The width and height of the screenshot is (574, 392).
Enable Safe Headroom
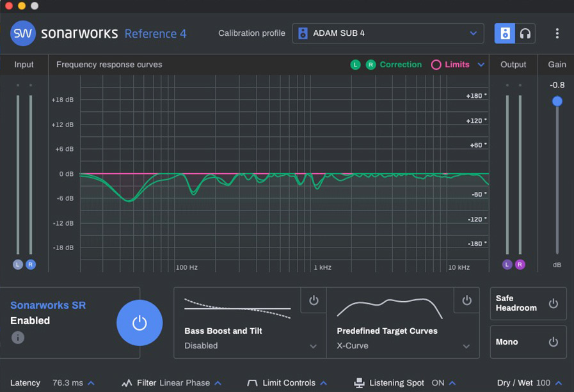pos(553,304)
